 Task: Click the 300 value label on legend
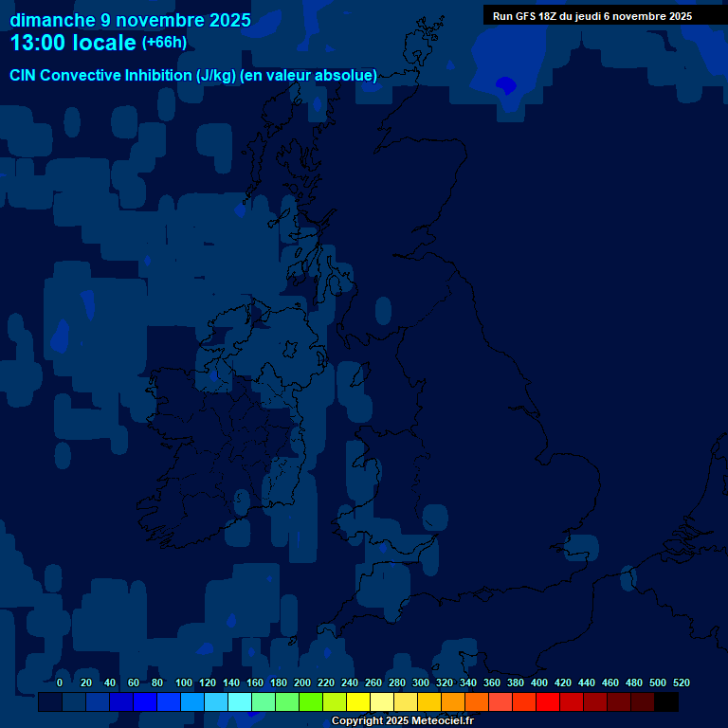coord(420,682)
